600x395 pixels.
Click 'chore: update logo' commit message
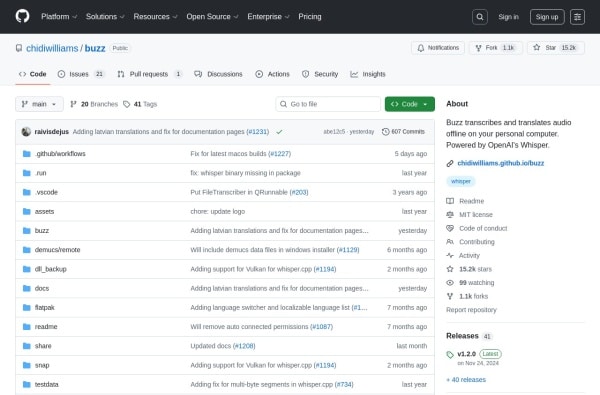coord(217,211)
